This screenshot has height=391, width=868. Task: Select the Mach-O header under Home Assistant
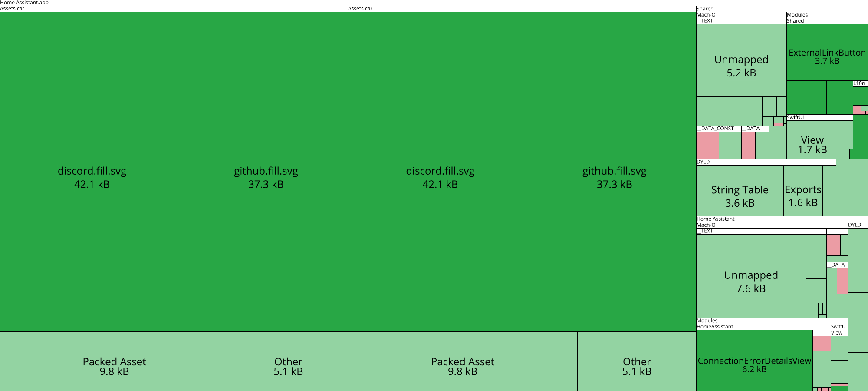click(772, 225)
